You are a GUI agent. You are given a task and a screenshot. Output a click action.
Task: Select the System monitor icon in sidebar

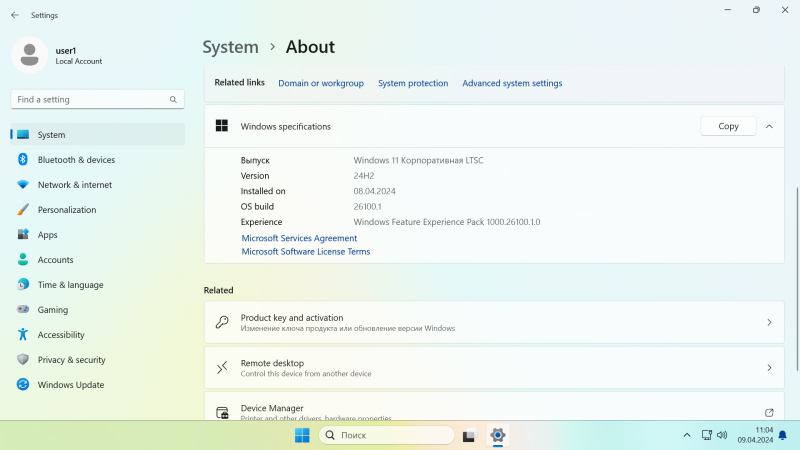[23, 135]
